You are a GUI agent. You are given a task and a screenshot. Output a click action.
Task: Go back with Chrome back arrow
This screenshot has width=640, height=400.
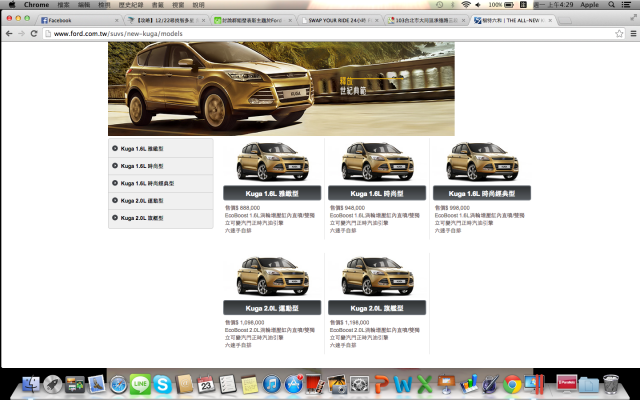[x=9, y=33]
